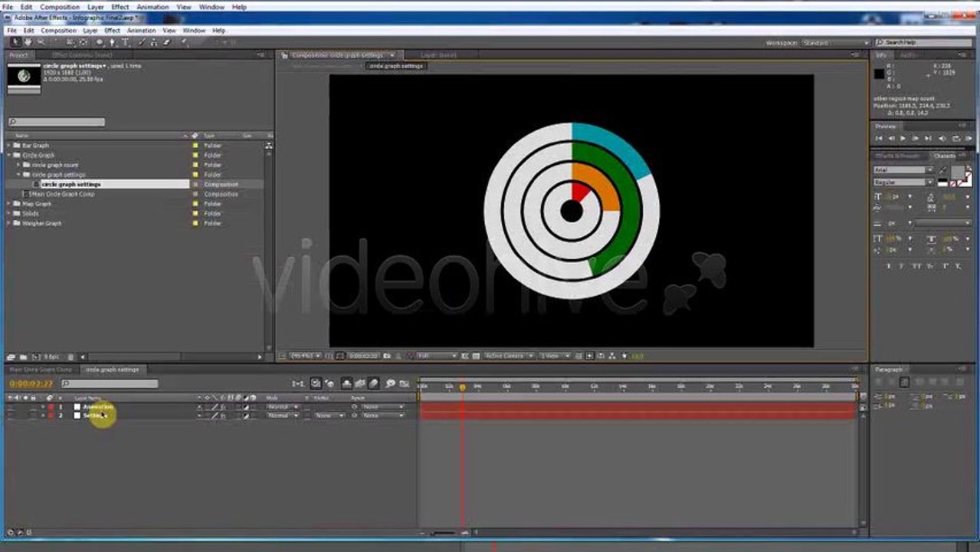Expand the Weigher Graph folder

tap(9, 223)
